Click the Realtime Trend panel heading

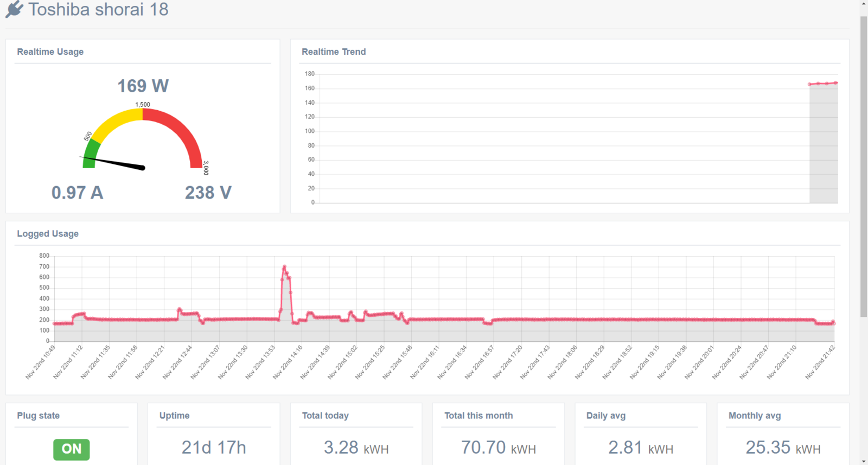pos(334,52)
